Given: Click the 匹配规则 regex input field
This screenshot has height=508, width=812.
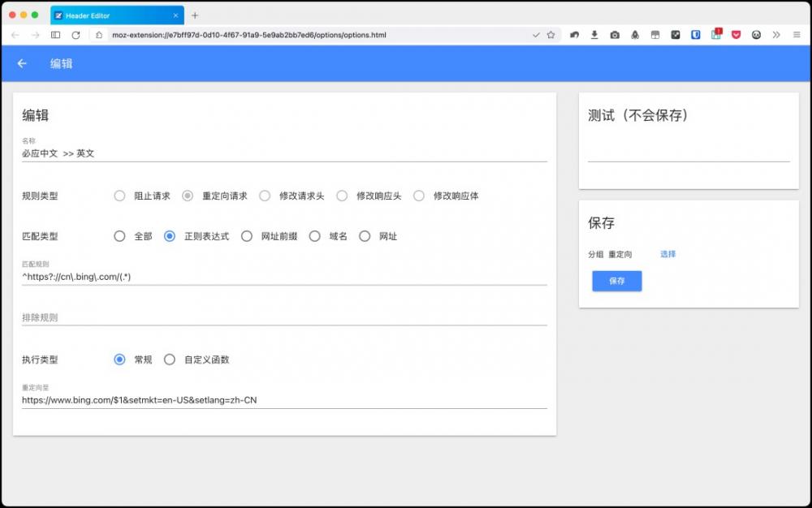Looking at the screenshot, I should click(x=284, y=277).
